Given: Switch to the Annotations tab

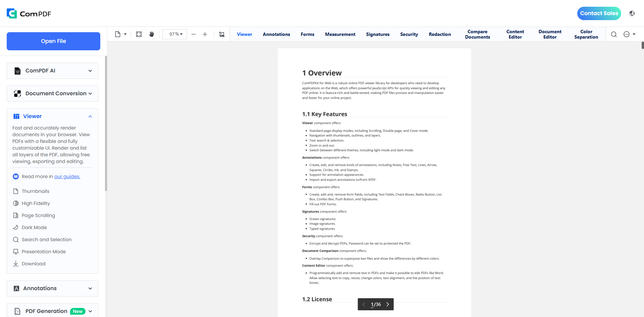Looking at the screenshot, I should [x=276, y=34].
